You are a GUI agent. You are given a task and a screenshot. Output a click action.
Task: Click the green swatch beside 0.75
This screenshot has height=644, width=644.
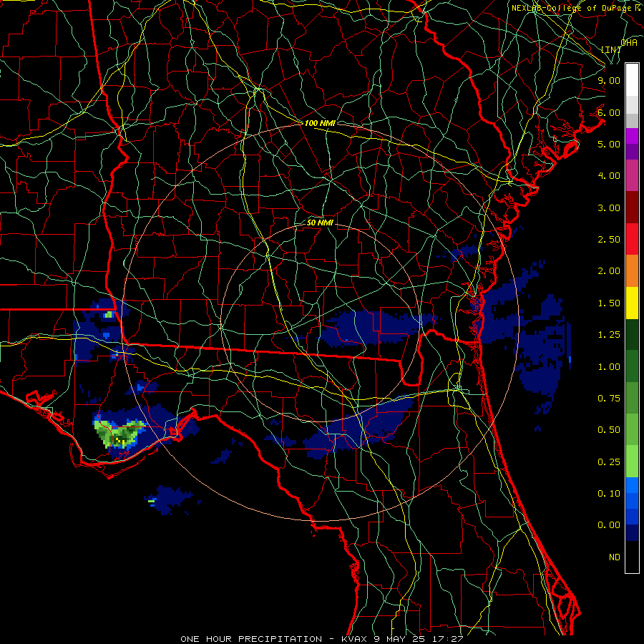[x=632, y=398]
